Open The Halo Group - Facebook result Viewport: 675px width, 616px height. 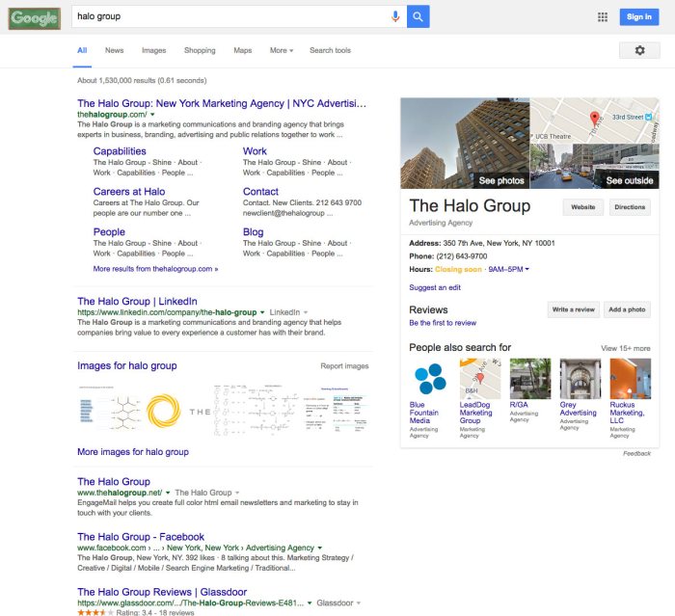tap(141, 537)
